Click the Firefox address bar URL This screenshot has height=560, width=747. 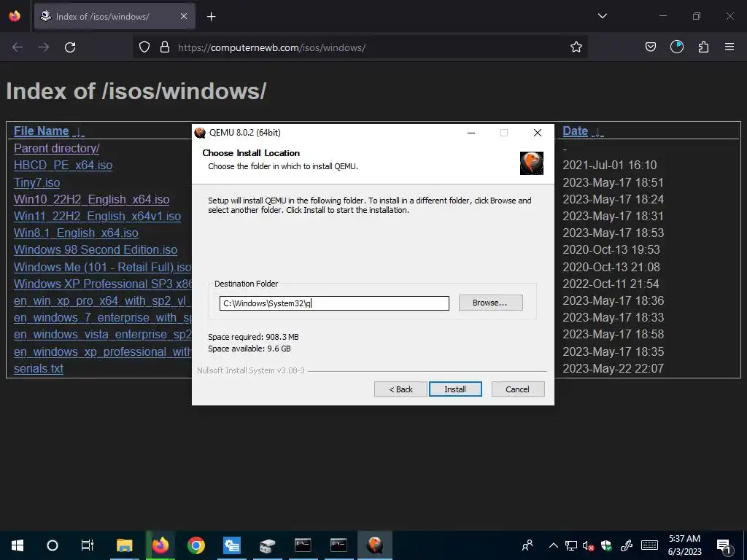271,47
